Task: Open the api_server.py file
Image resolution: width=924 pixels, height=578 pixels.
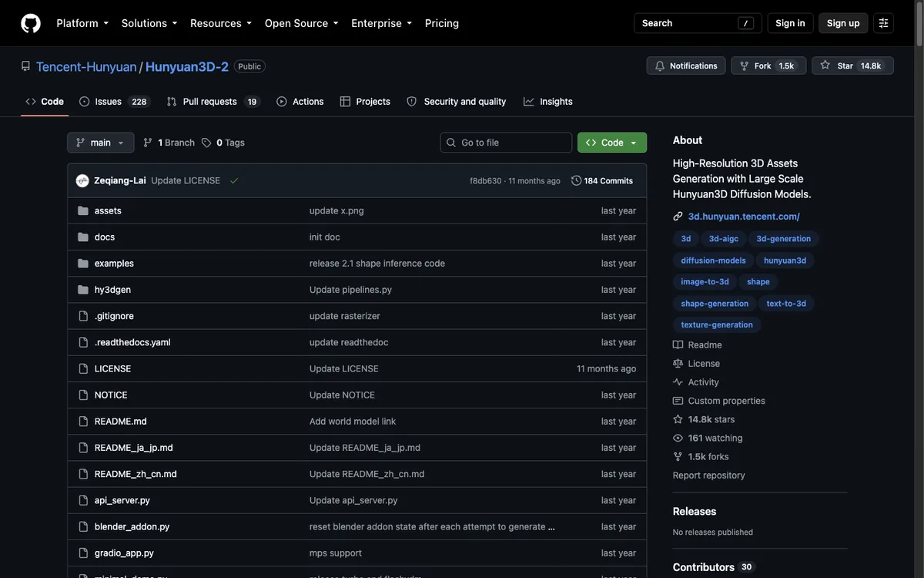Action: click(122, 500)
